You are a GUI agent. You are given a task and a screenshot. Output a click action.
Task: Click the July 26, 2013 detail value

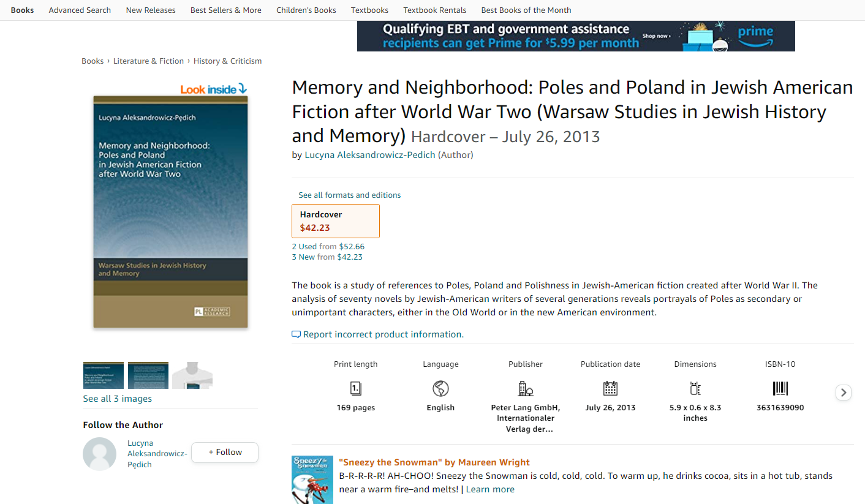click(610, 408)
